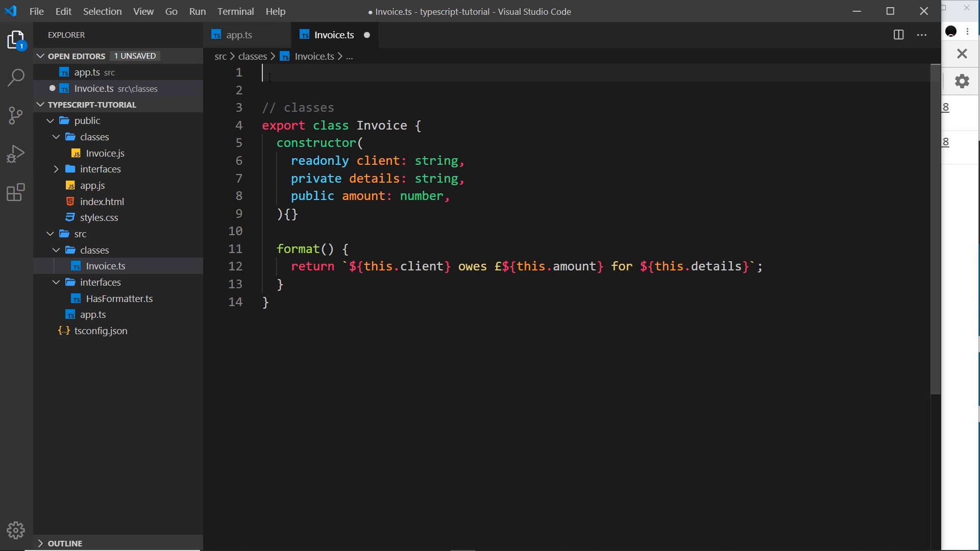980x551 pixels.
Task: Open the Source Control view icon
Action: pos(16,115)
